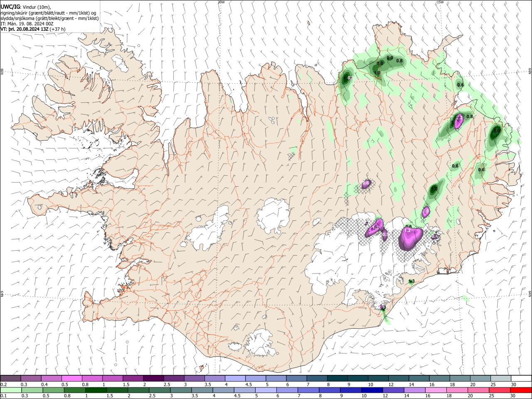The height and width of the screenshot is (399, 532).
Task: Click the 0.5 bright pink swatch in upper legend row
Action: point(71,378)
